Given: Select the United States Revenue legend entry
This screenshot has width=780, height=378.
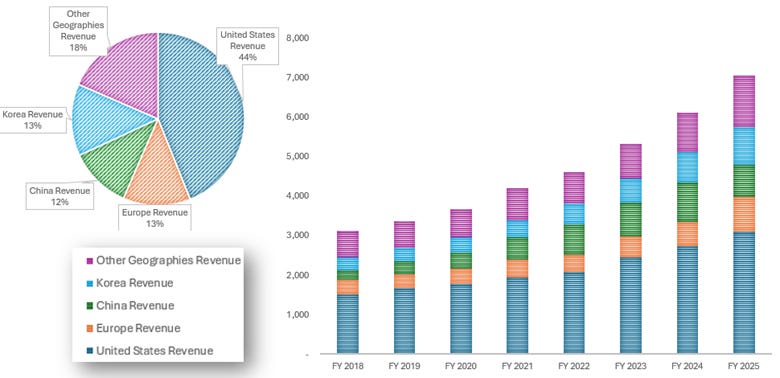Looking at the screenshot, I should pos(150,351).
